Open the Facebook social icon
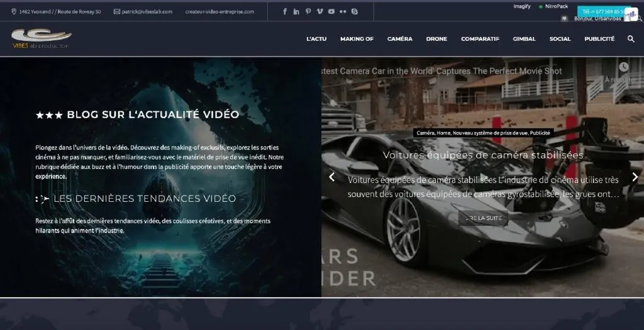Image resolution: width=644 pixels, height=330 pixels. (285, 11)
